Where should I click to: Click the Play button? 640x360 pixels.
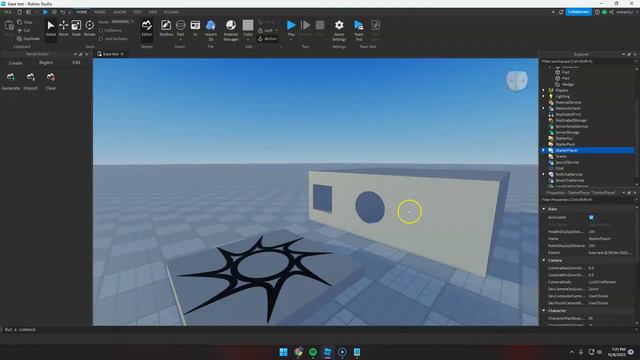click(x=291, y=28)
